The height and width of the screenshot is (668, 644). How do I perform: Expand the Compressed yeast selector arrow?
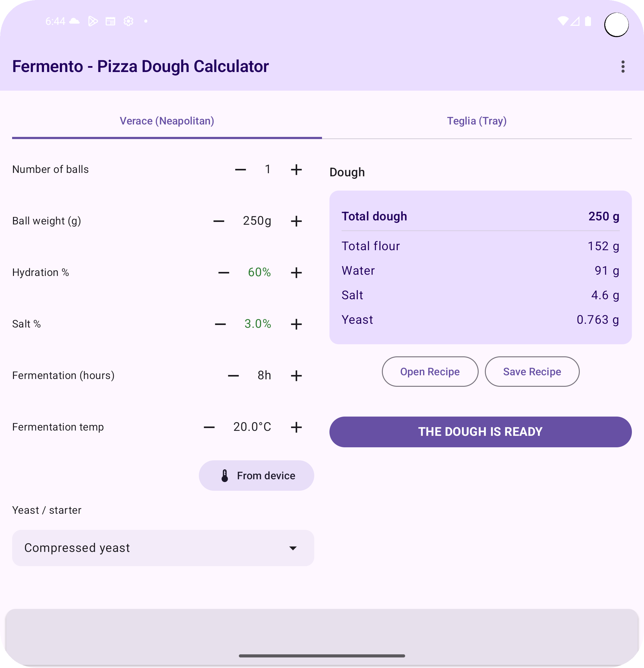[x=293, y=548]
